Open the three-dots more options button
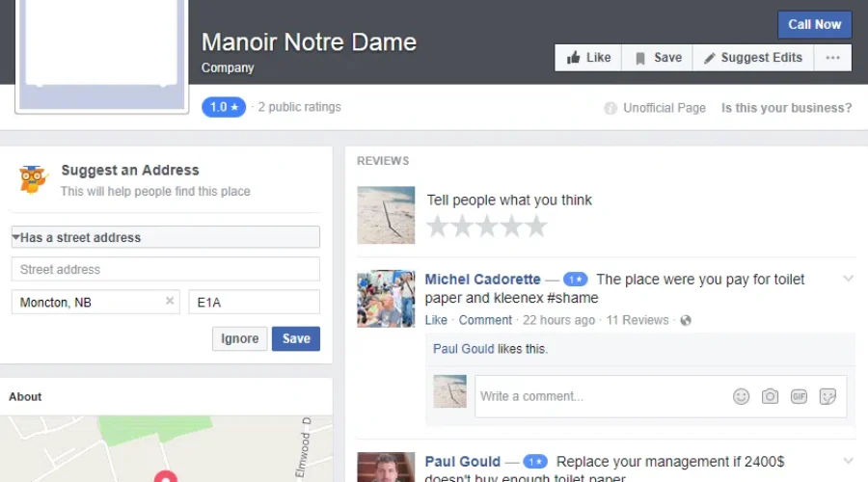 (x=832, y=58)
